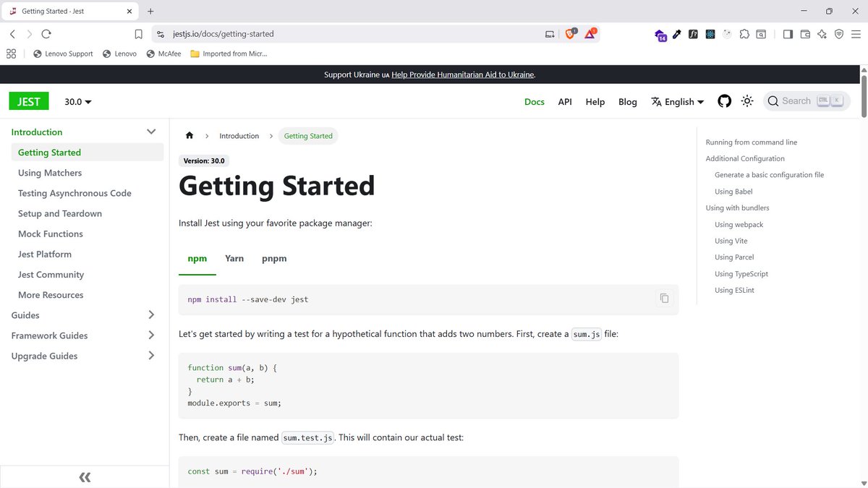Open the find-in-tab search extension icon

pyautogui.click(x=761, y=34)
